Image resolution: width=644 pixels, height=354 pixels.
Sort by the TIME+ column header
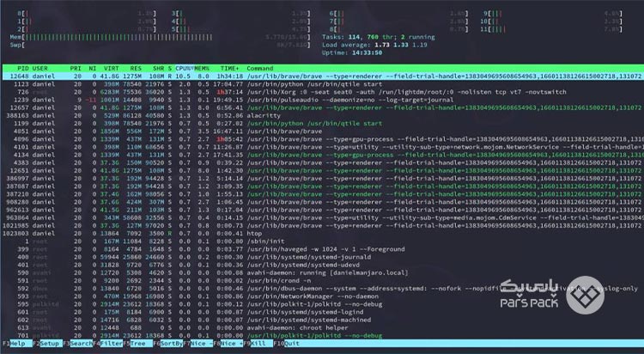pyautogui.click(x=229, y=68)
